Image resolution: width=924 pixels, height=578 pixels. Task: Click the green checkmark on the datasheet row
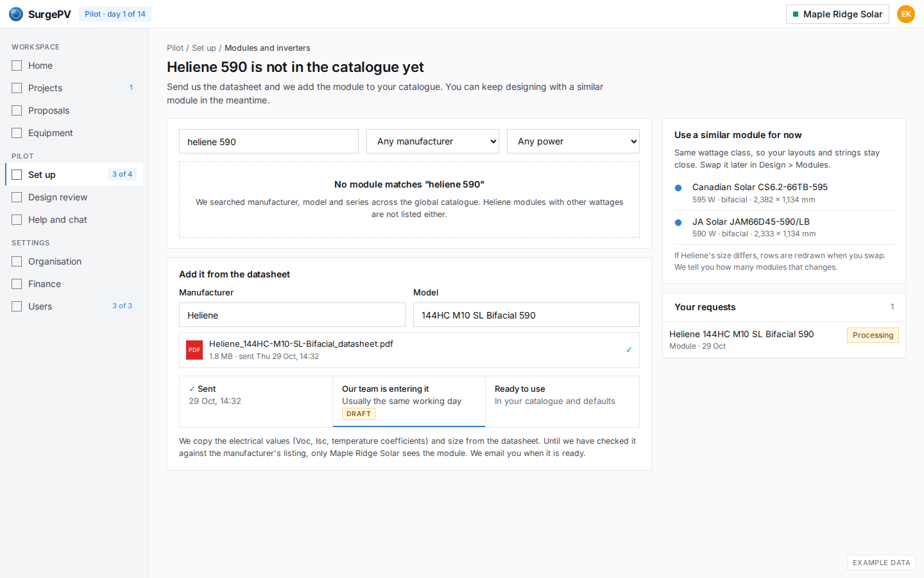(x=629, y=350)
